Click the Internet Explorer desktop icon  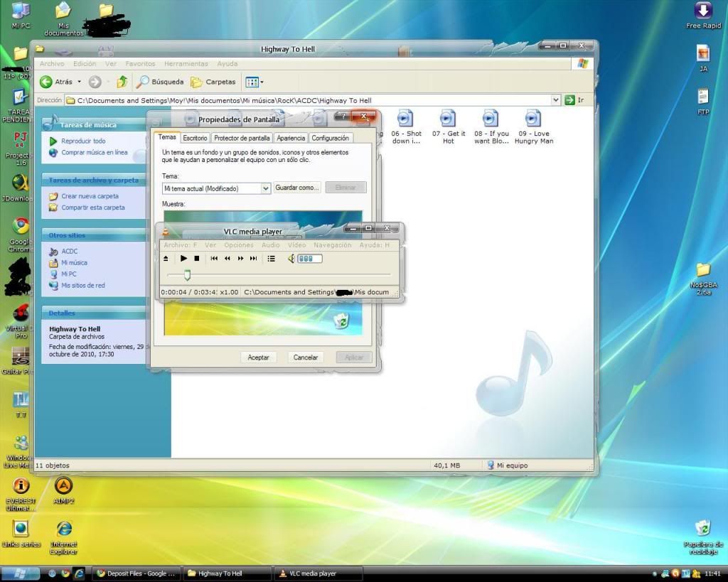tap(63, 537)
